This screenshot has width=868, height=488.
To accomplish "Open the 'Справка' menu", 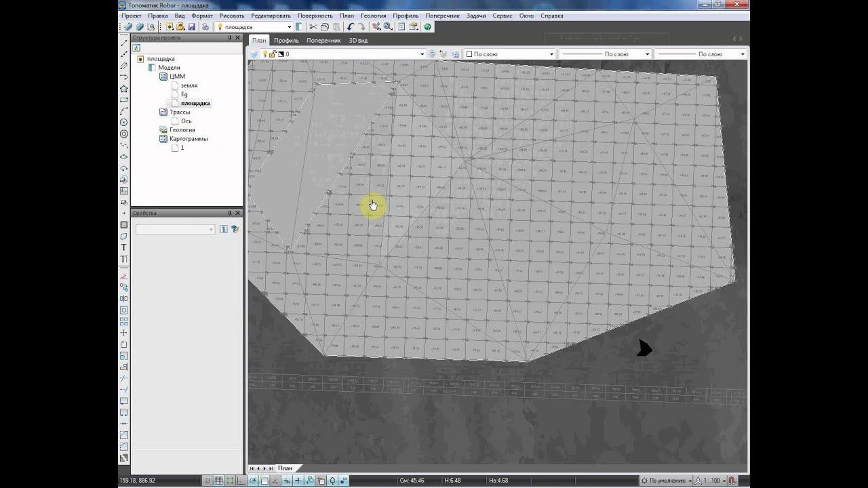I will [x=552, y=16].
